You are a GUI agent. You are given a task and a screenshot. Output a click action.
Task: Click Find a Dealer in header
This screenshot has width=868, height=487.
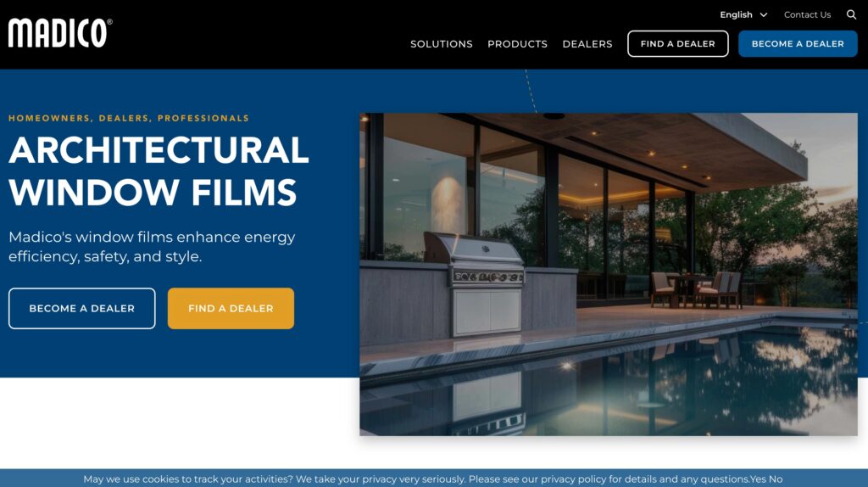click(x=677, y=44)
